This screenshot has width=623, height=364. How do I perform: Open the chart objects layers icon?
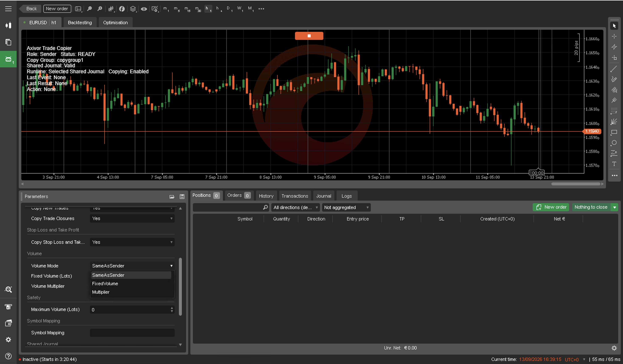pyautogui.click(x=133, y=9)
